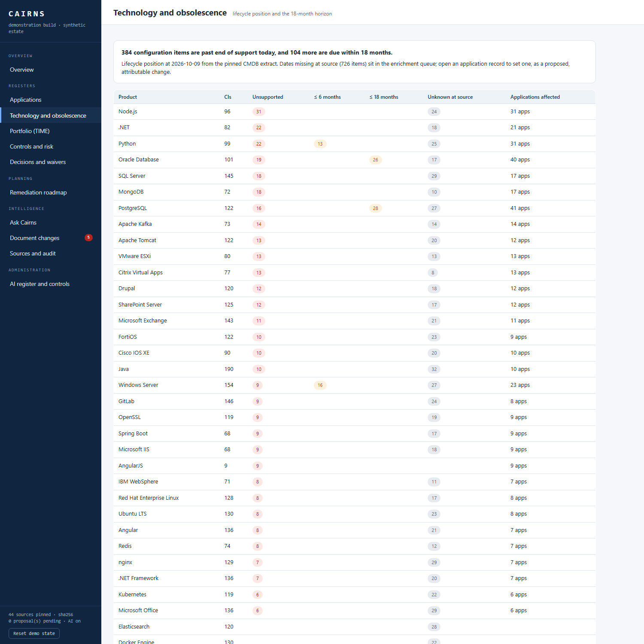This screenshot has width=644, height=644.
Task: Click the Apache Kafka product name
Action: coord(135,224)
